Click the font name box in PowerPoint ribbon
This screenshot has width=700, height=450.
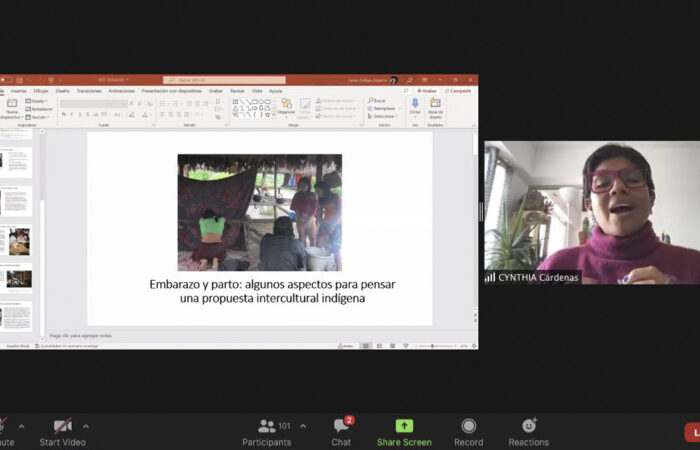85,104
